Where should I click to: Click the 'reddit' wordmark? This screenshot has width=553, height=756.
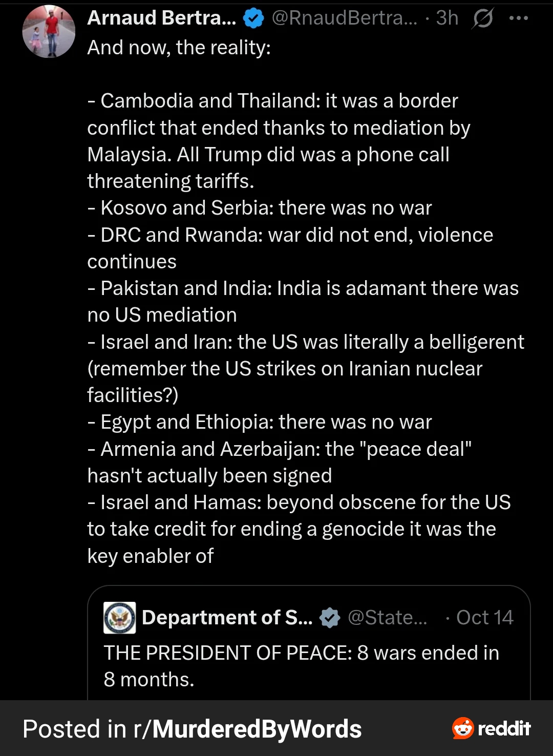[x=504, y=728]
